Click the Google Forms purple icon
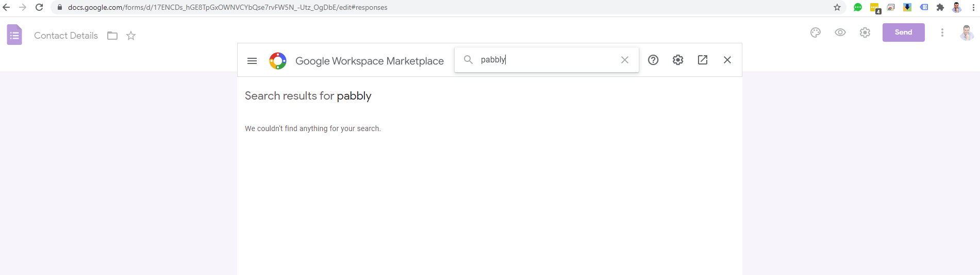Image resolution: width=980 pixels, height=275 pixels. (14, 35)
